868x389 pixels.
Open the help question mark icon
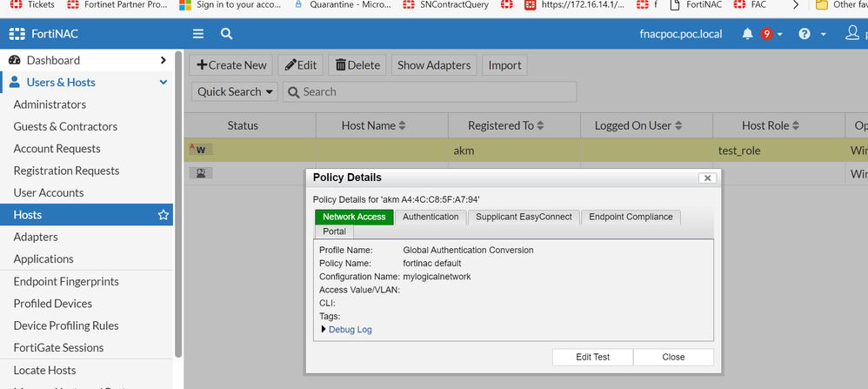(x=805, y=34)
